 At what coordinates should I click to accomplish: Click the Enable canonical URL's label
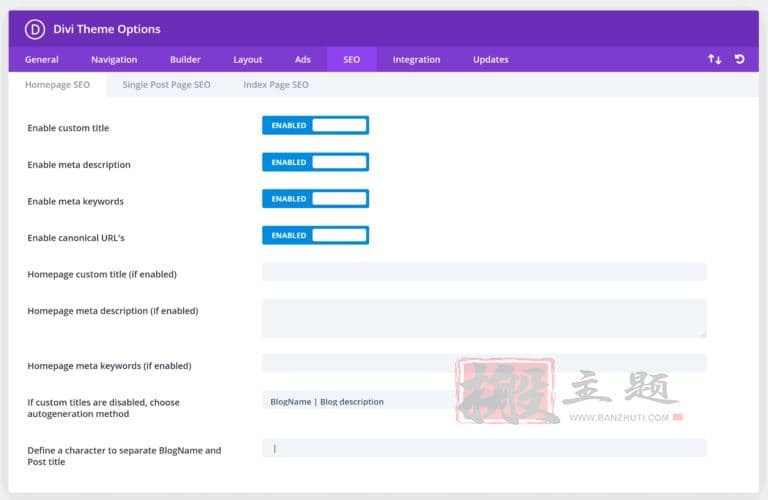76,238
